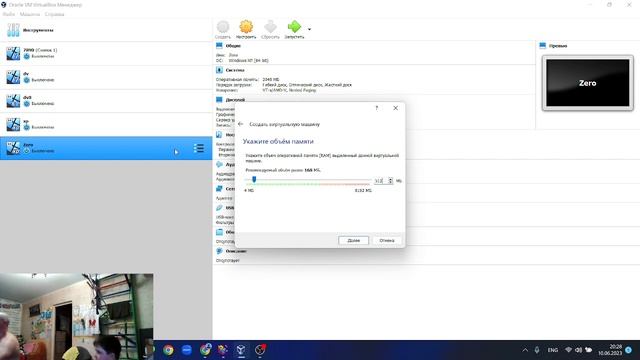Viewport: 640px width, 360px height.
Task: Click the 4 МБ slider minimum label
Action: tap(249, 191)
